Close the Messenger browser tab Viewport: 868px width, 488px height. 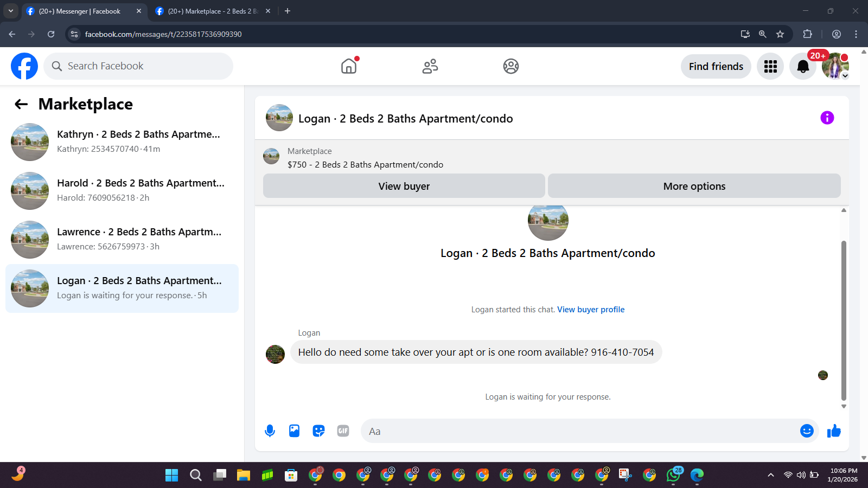point(138,11)
